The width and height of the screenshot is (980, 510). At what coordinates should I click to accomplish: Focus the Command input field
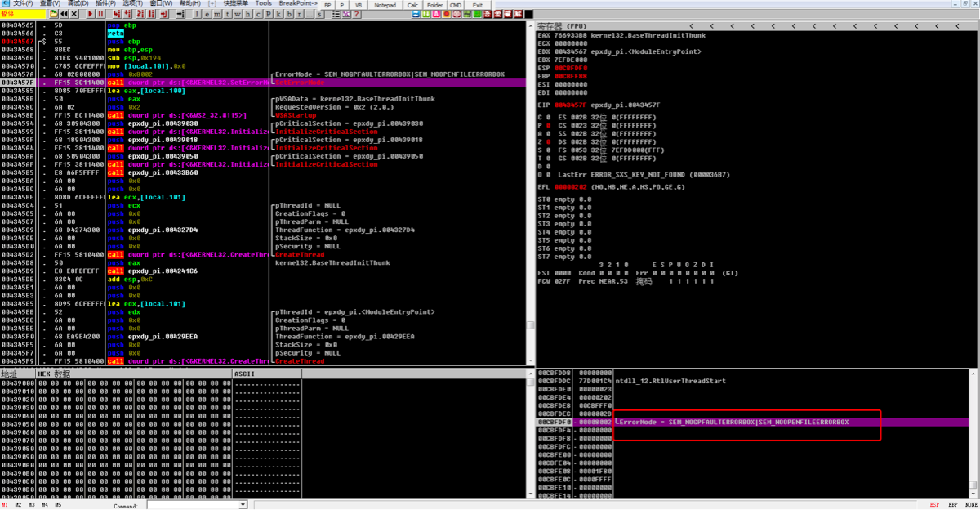[193, 505]
